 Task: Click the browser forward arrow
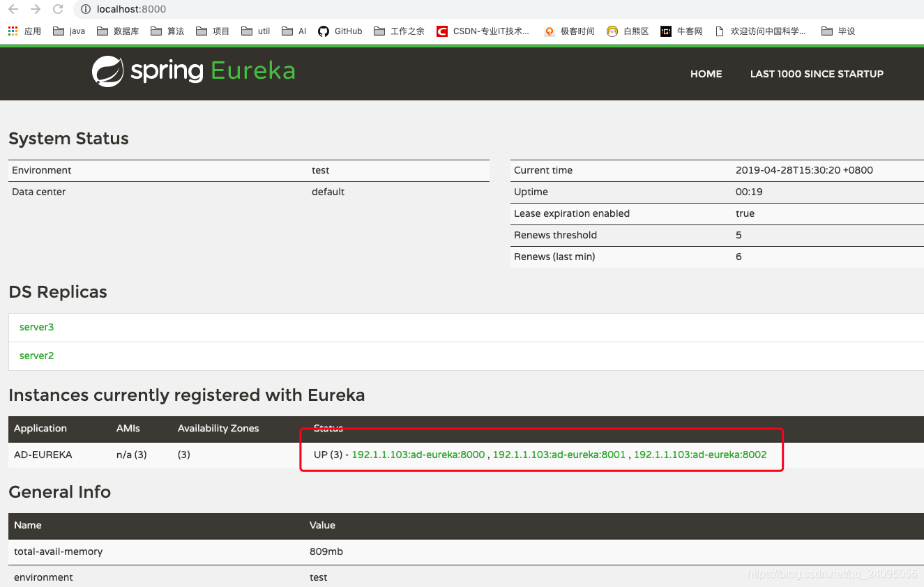coord(36,9)
